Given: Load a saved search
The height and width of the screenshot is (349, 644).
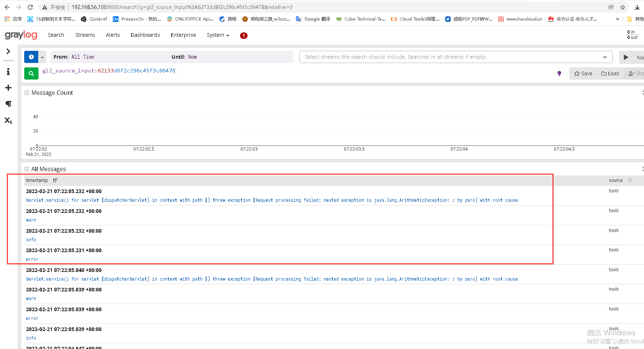Looking at the screenshot, I should 610,73.
